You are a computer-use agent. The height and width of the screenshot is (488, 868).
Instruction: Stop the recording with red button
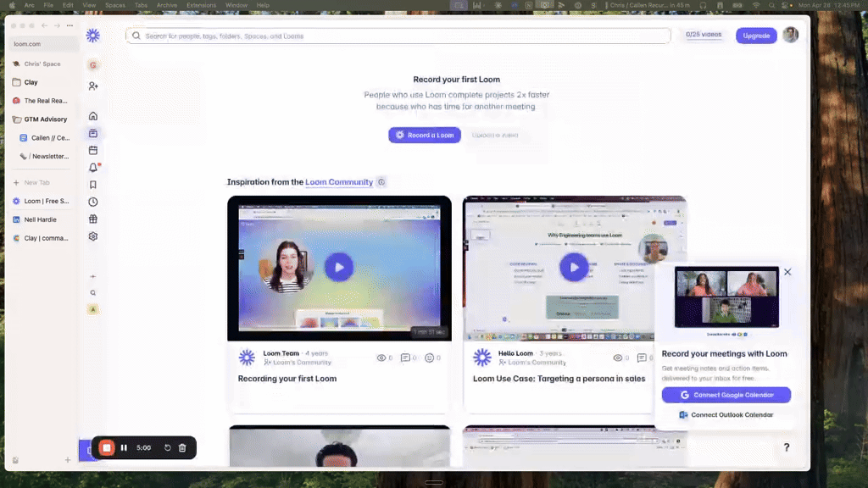tap(107, 447)
